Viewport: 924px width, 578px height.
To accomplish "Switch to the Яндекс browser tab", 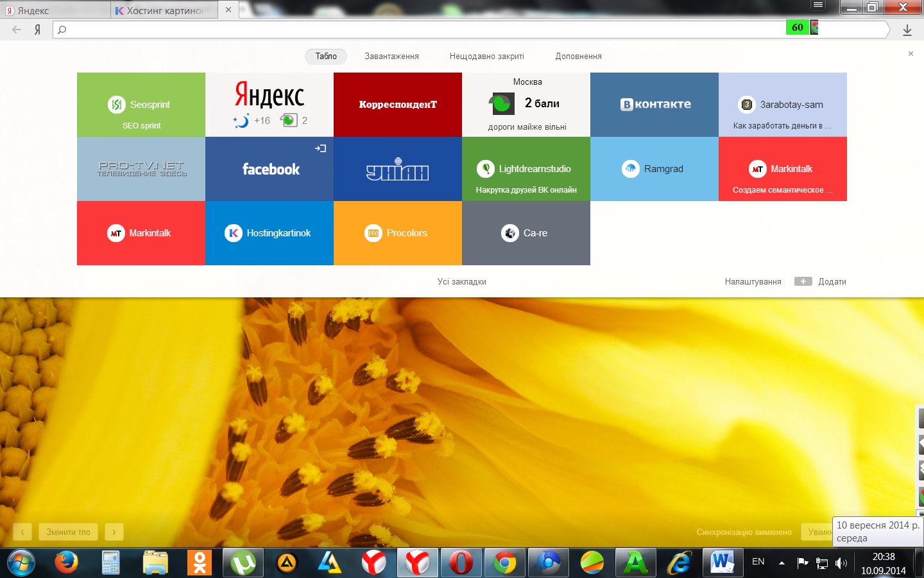I will point(55,10).
